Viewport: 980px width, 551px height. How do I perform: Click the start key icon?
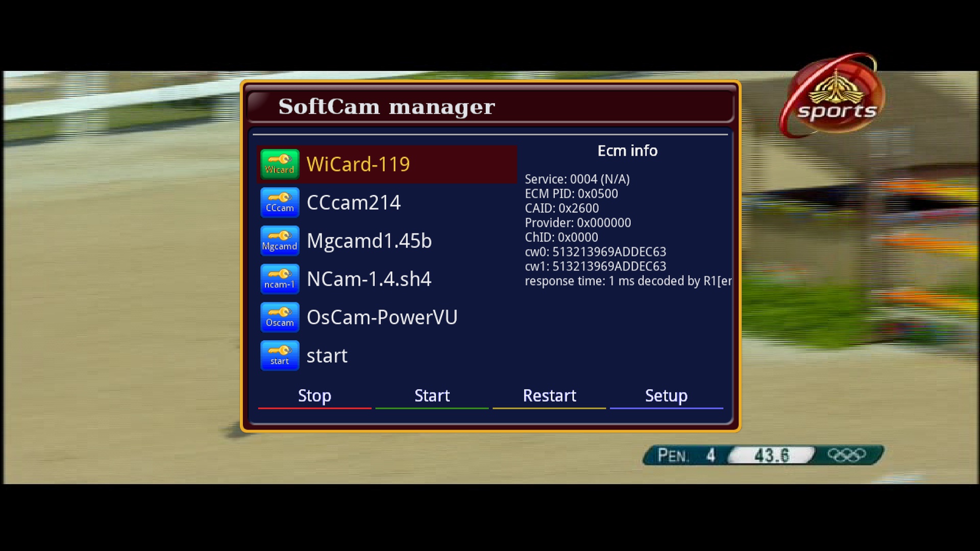point(280,356)
